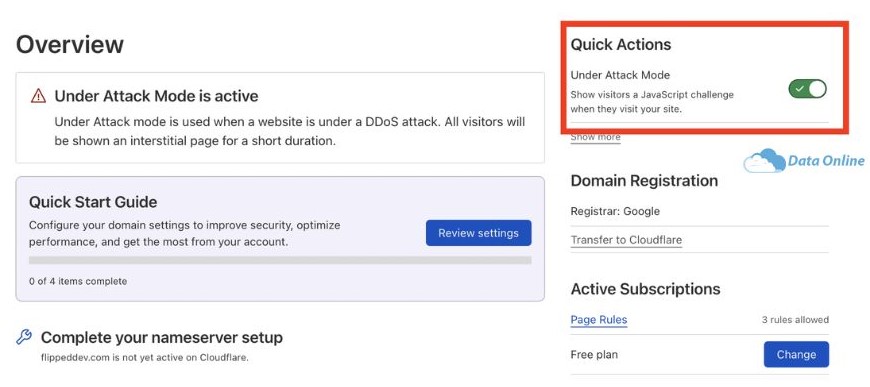Select the Free plan label

pos(594,354)
